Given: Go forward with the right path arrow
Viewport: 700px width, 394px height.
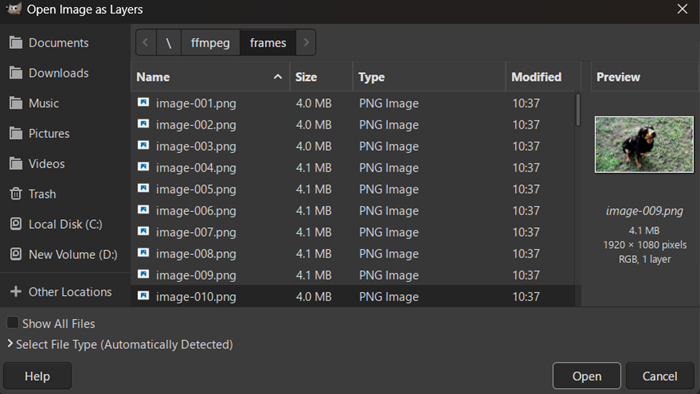Looking at the screenshot, I should coord(306,42).
